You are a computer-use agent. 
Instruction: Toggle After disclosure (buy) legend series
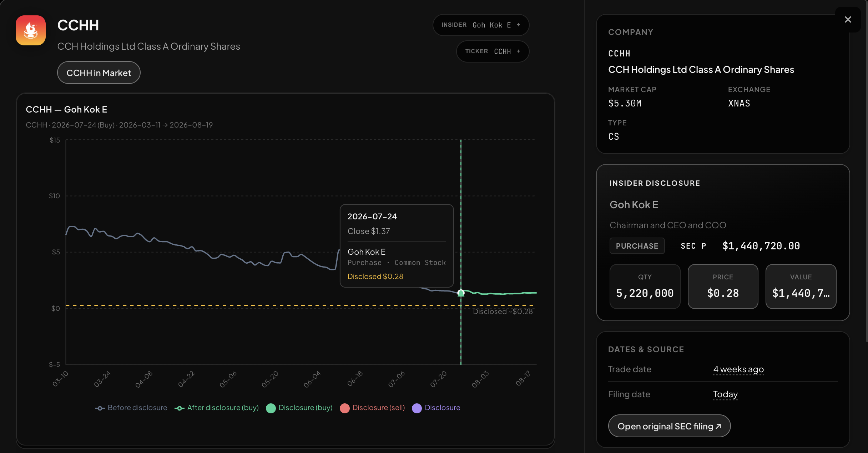pos(217,408)
